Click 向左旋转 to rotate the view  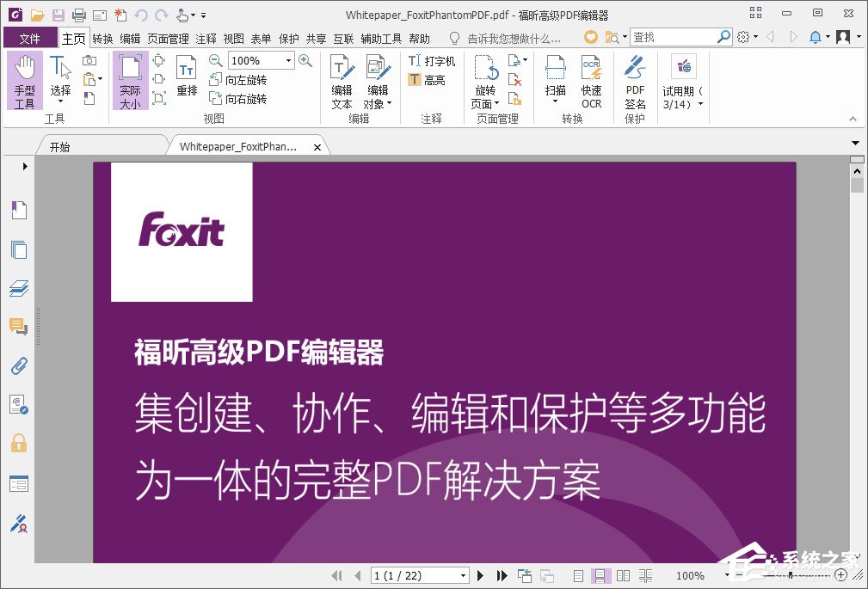tap(246, 79)
